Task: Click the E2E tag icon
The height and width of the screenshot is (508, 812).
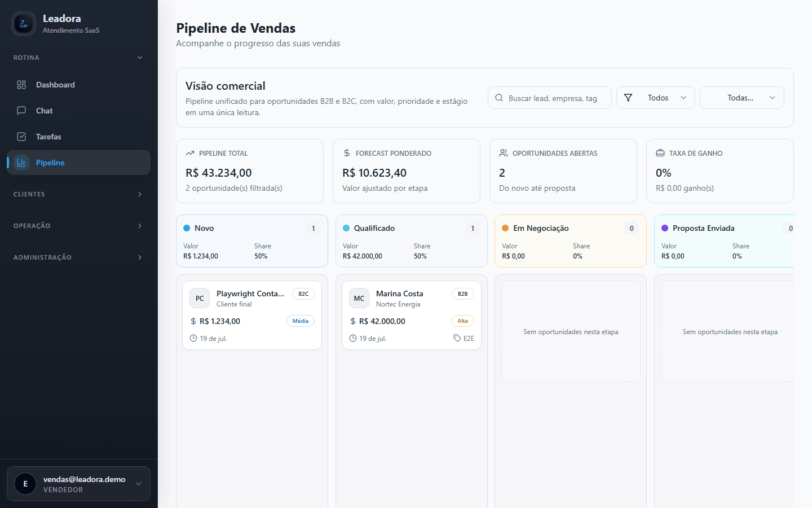Action: coord(457,338)
